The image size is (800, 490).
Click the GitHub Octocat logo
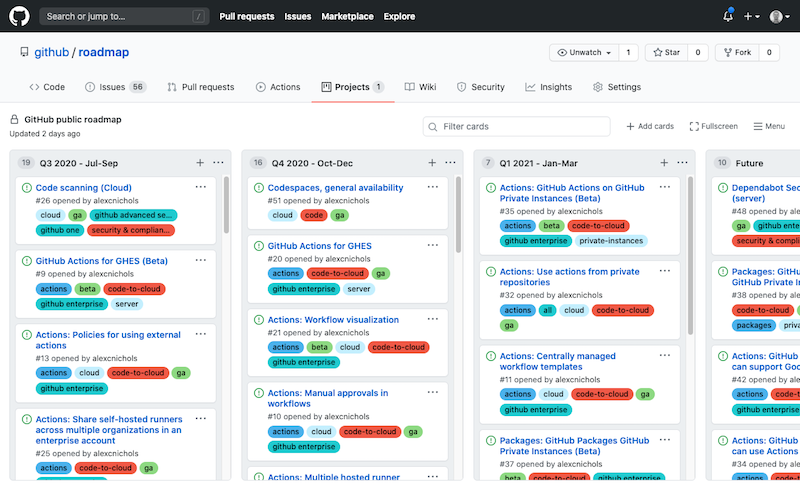pyautogui.click(x=20, y=16)
